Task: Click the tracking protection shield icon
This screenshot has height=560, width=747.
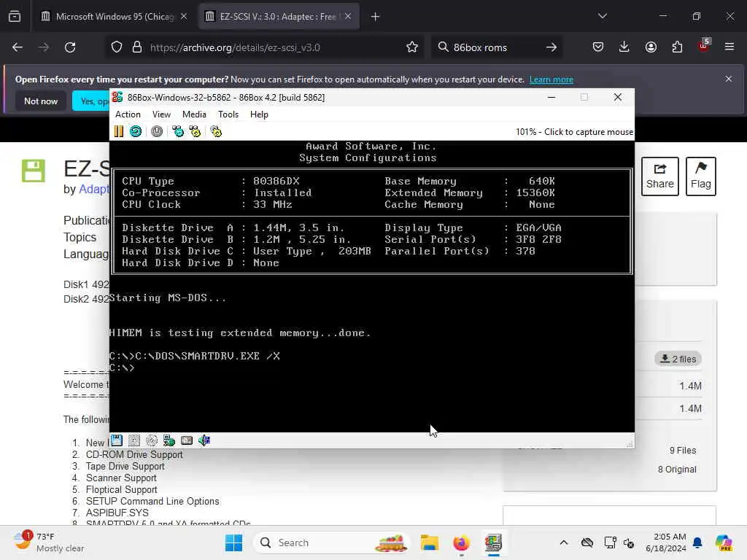Action: coord(117,47)
